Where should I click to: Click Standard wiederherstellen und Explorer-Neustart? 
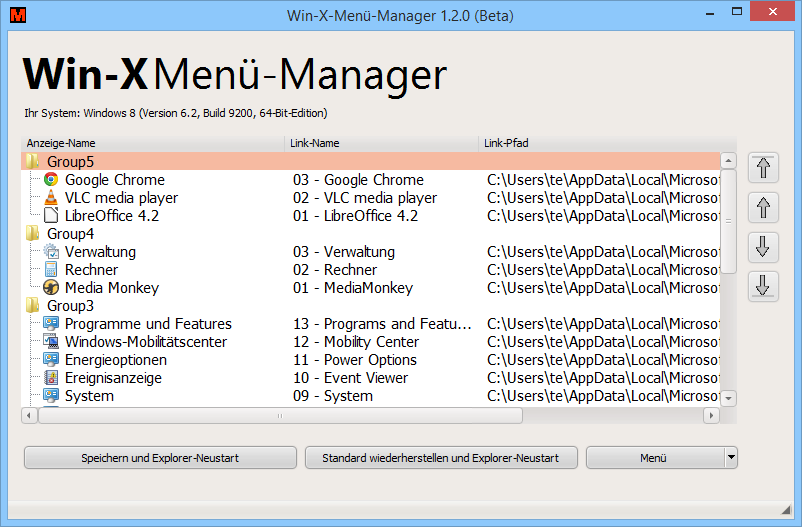pyautogui.click(x=441, y=457)
